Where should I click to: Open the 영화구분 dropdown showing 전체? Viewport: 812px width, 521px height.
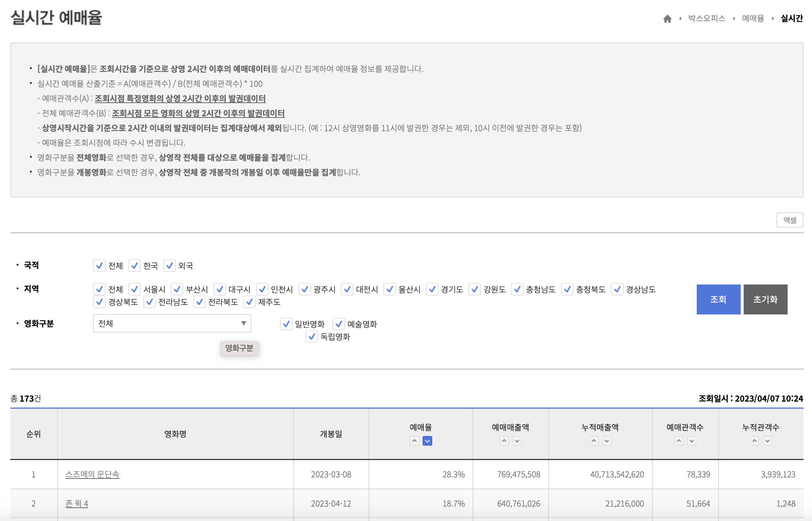coord(172,323)
